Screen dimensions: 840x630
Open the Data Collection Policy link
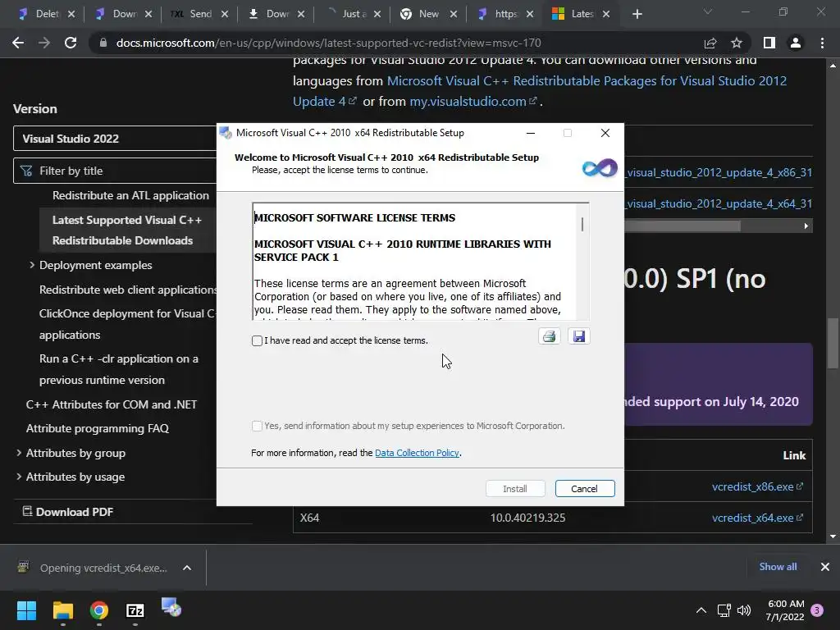(x=417, y=453)
